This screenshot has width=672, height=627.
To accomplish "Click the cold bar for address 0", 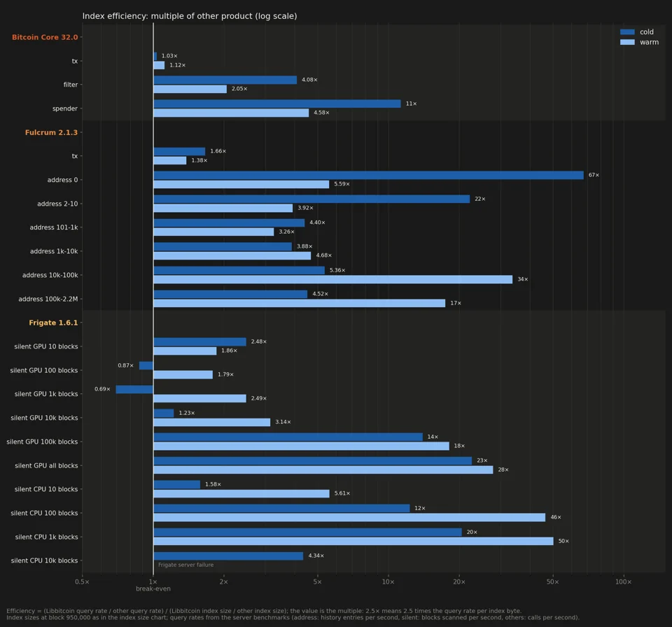I will coord(369,175).
